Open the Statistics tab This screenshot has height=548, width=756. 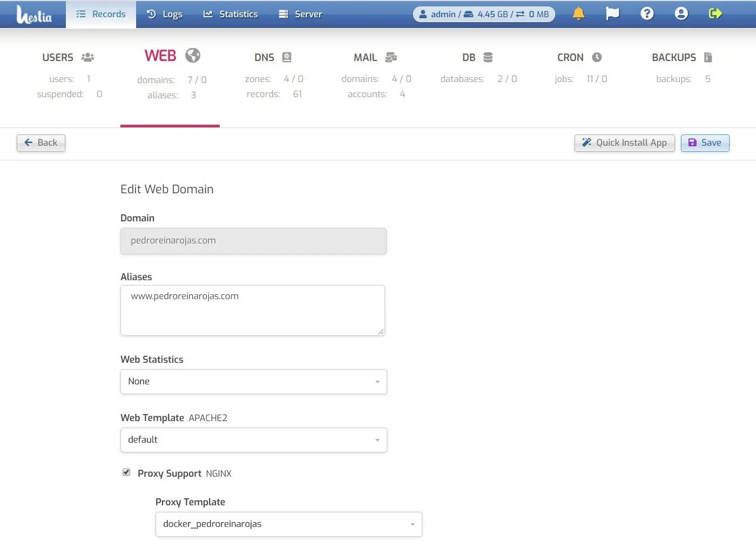[231, 14]
